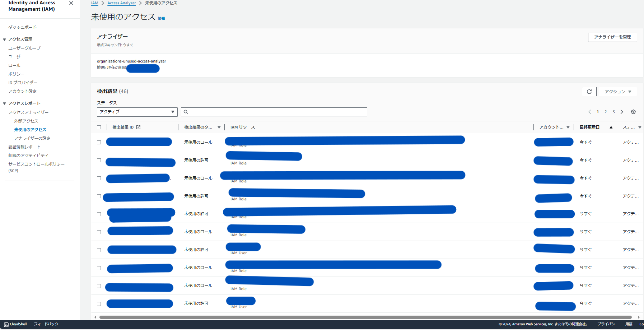The height and width of the screenshot is (330, 644).
Task: Open the 情報 info link
Action: [x=162, y=18]
